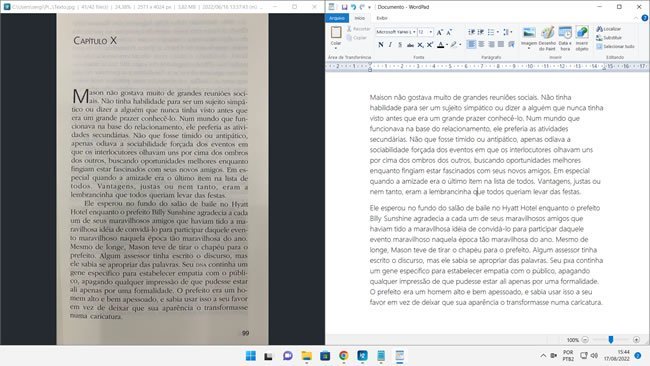
Task: Open WordPad help (question mark icon)
Action: (645, 18)
